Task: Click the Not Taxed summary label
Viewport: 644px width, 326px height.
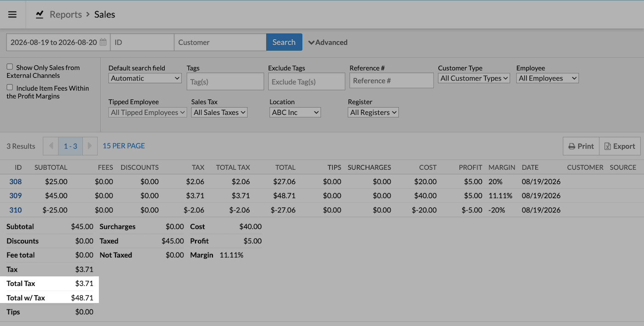Action: coord(116,255)
